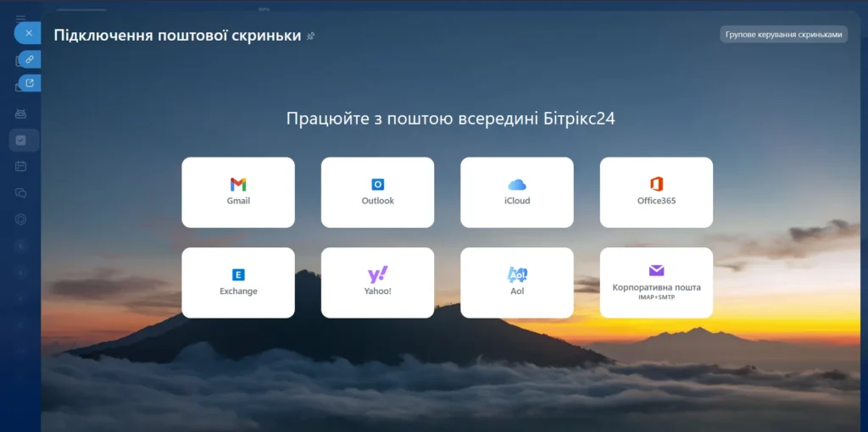Open the robot assistant sidebar icon
868x432 pixels.
[20, 114]
